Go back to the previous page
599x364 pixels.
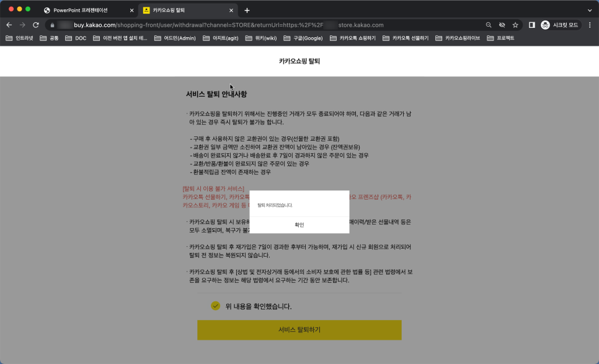pos(9,25)
